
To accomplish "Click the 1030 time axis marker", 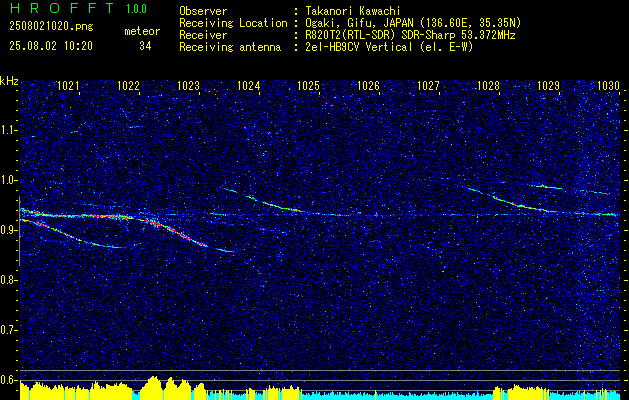I will click(609, 85).
